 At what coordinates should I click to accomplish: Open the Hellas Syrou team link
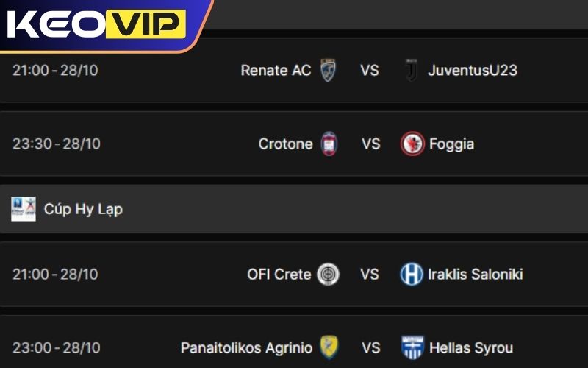(x=471, y=347)
